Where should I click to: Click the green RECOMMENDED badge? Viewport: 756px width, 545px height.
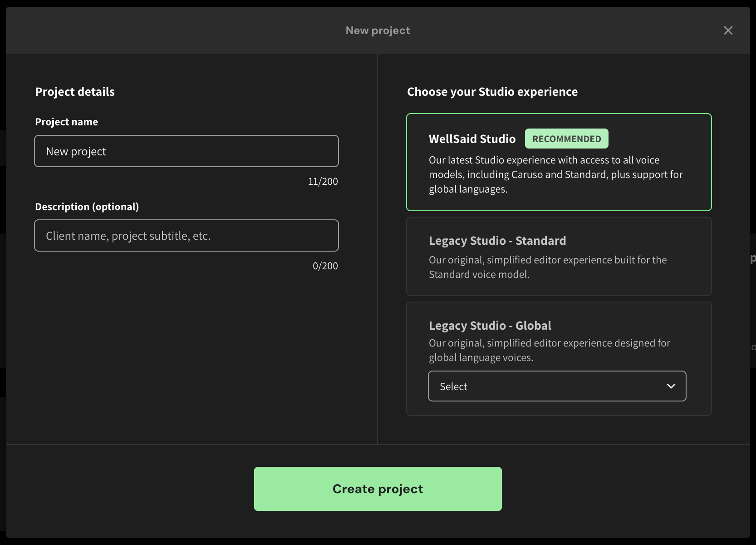pos(566,139)
